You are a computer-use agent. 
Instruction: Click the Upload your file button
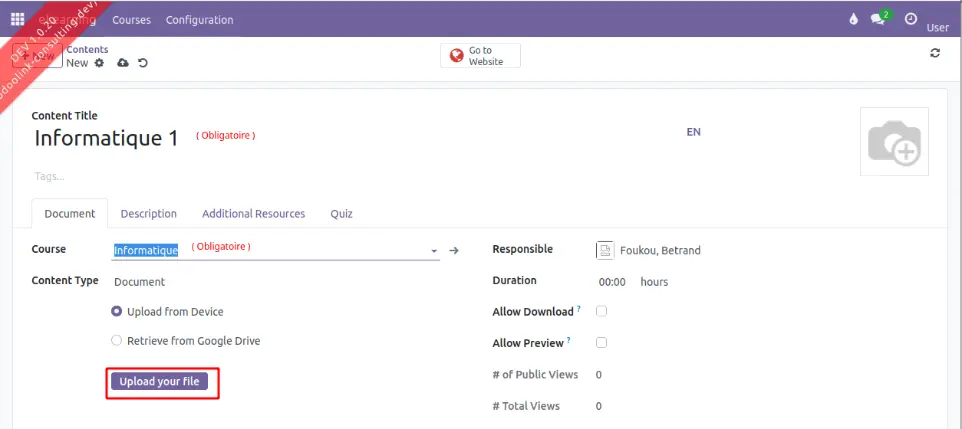[x=160, y=382]
